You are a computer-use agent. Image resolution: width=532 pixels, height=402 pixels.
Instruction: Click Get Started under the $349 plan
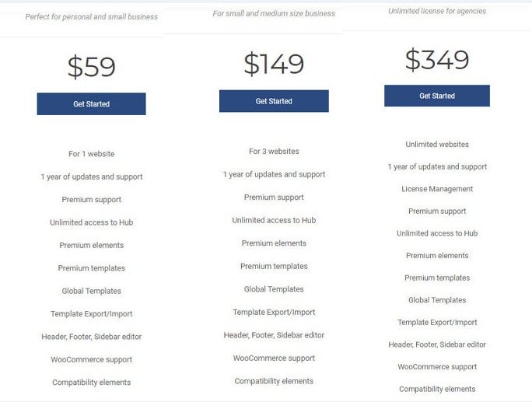pos(437,96)
